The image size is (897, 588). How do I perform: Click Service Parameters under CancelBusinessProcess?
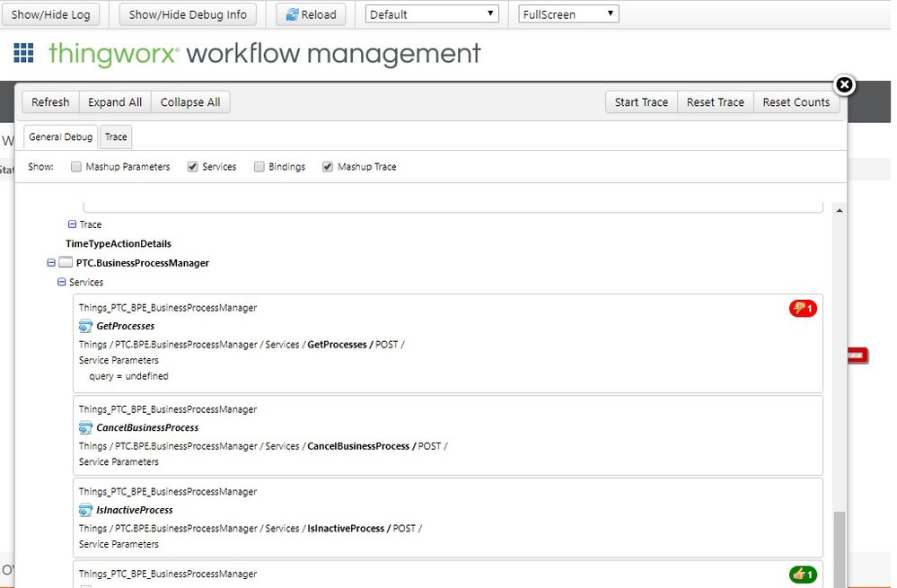click(119, 461)
